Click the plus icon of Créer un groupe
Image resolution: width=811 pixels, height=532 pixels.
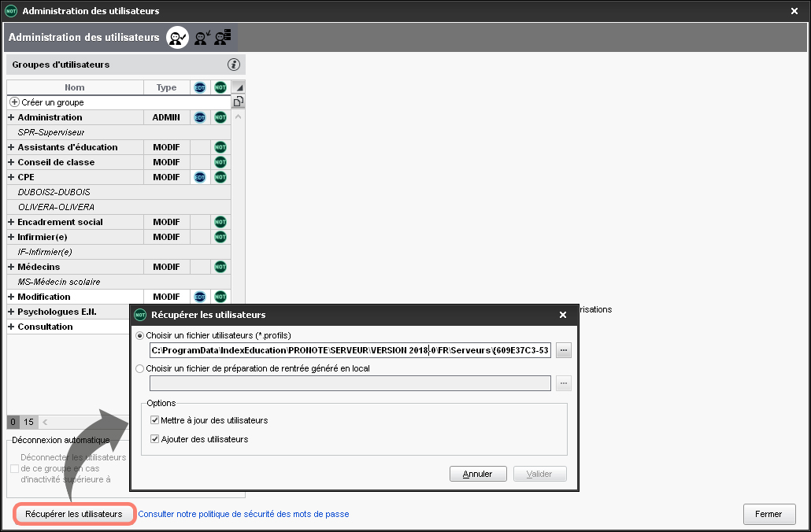click(14, 102)
